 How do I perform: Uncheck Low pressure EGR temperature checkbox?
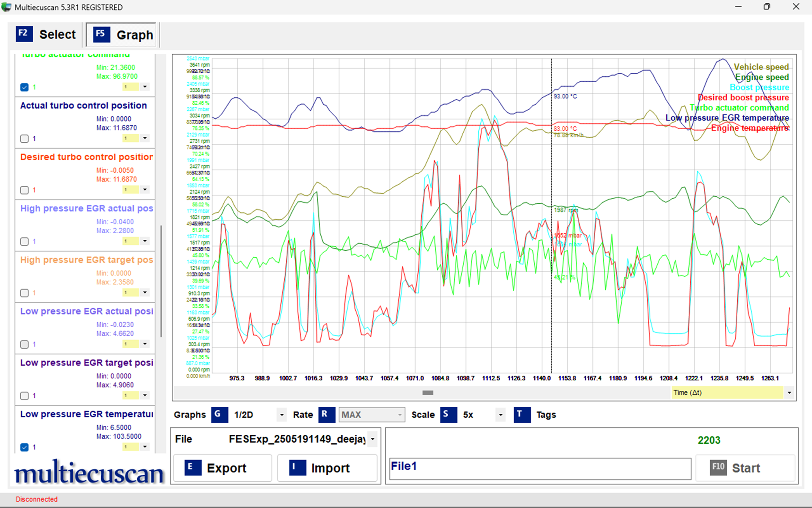tap(24, 447)
